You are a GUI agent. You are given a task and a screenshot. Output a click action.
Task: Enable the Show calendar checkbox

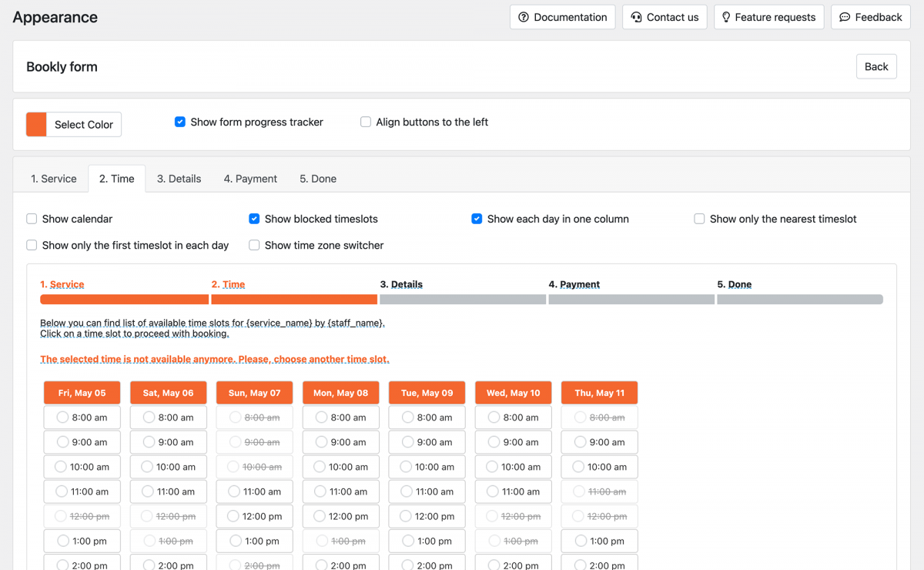tap(32, 219)
